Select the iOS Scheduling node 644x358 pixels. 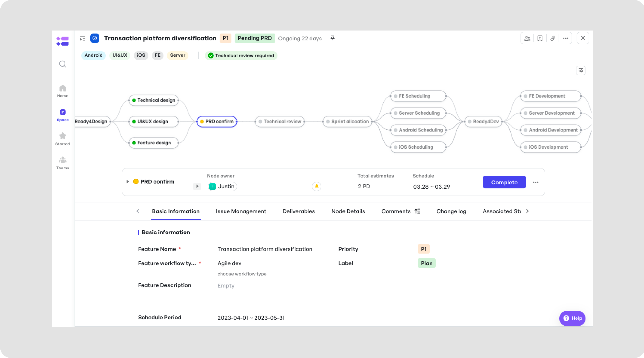click(x=418, y=147)
